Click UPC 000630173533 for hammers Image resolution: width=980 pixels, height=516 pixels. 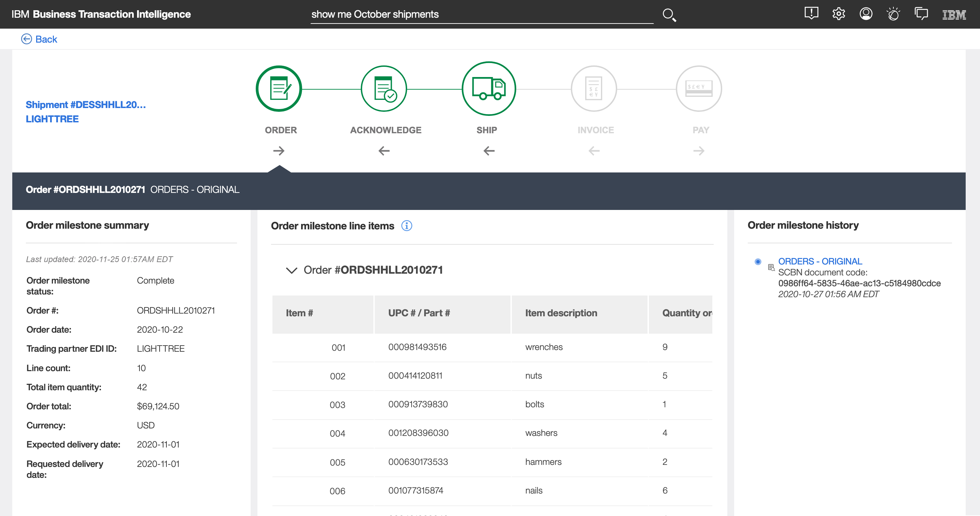[418, 461]
